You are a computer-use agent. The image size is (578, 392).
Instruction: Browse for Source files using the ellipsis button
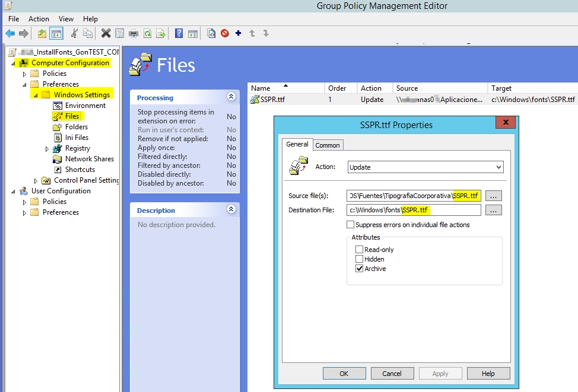coord(494,195)
